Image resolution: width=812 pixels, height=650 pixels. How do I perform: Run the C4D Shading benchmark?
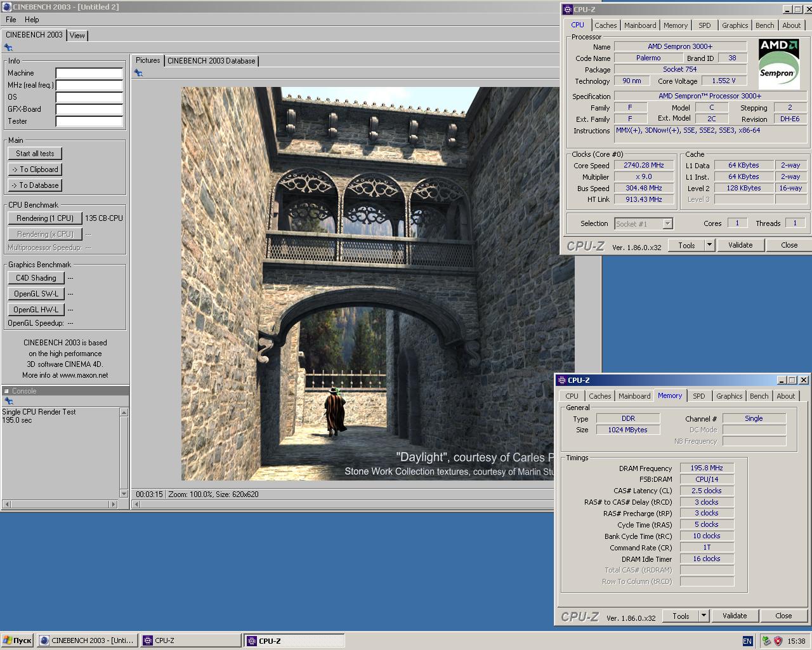pyautogui.click(x=36, y=278)
